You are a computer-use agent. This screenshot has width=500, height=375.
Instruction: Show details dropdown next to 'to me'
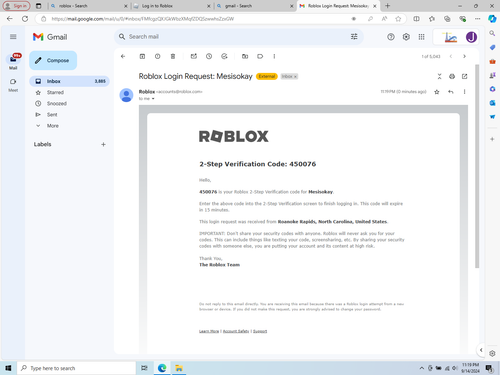pyautogui.click(x=153, y=99)
